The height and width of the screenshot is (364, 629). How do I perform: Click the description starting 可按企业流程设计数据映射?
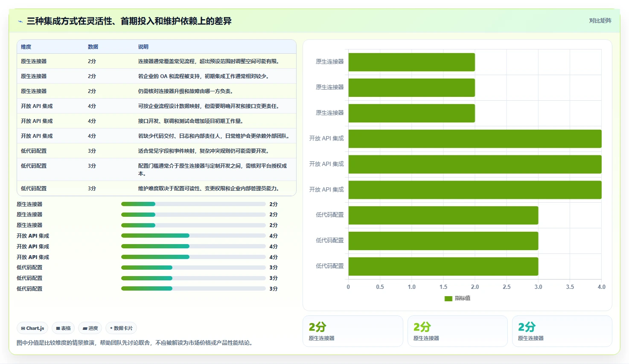point(210,106)
